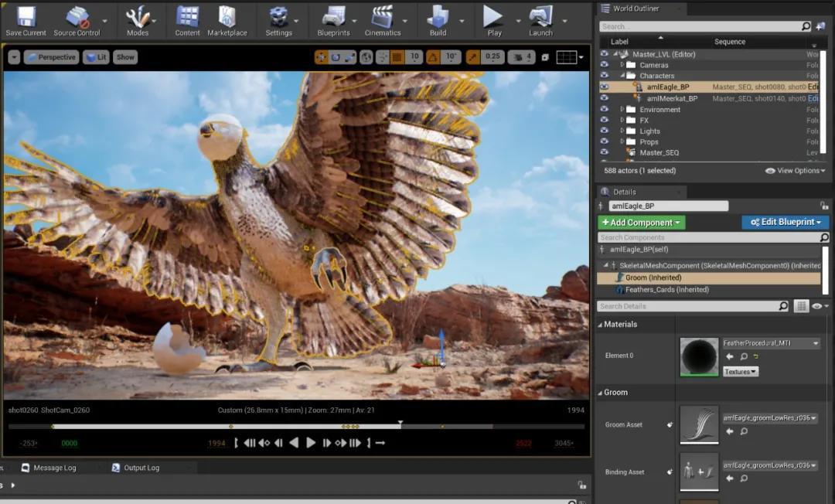835x504 pixels.
Task: Sort by the Label column header
Action: point(619,42)
